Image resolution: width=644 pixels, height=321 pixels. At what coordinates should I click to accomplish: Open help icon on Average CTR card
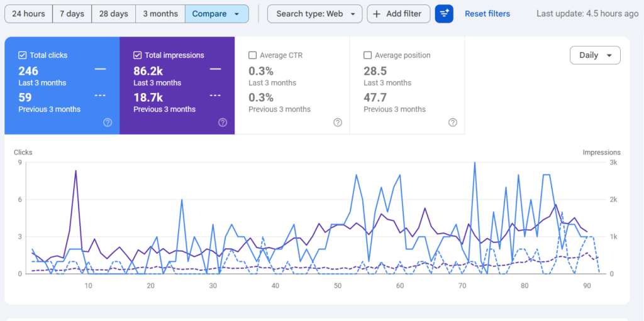coord(338,122)
